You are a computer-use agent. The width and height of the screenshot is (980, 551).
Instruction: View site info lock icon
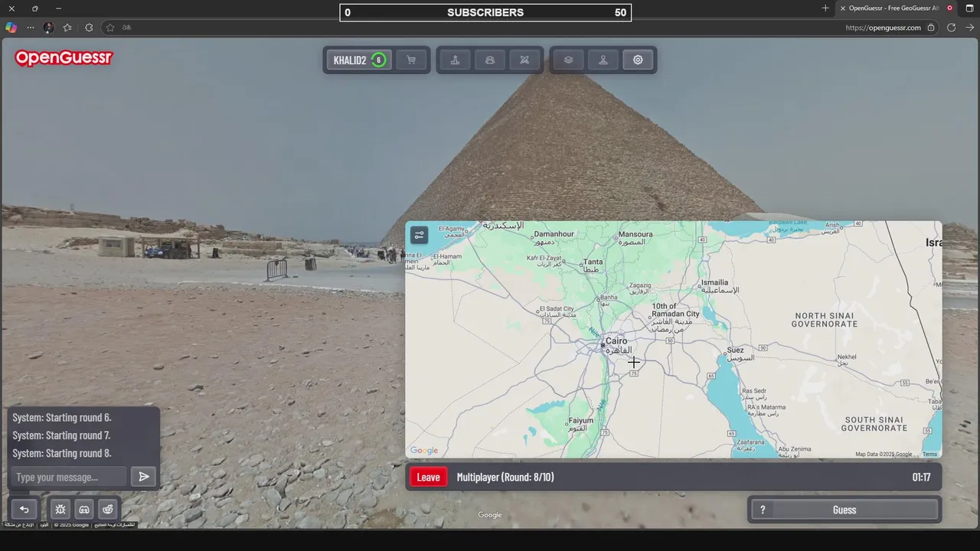[x=931, y=28]
